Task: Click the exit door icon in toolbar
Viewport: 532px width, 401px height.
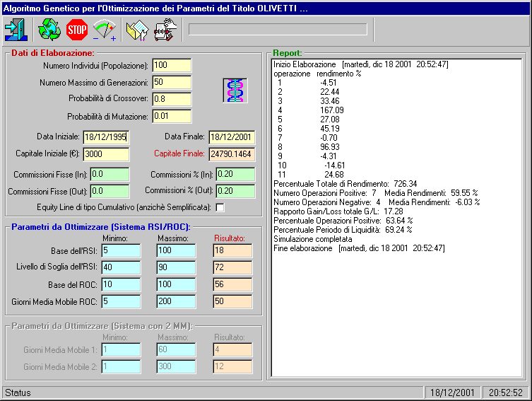Action: tap(16, 30)
